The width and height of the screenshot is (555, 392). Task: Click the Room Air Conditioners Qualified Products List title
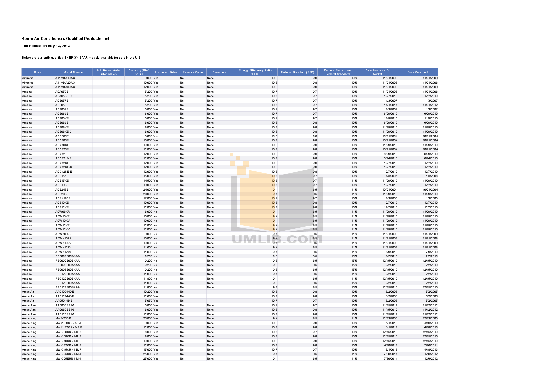65,39
